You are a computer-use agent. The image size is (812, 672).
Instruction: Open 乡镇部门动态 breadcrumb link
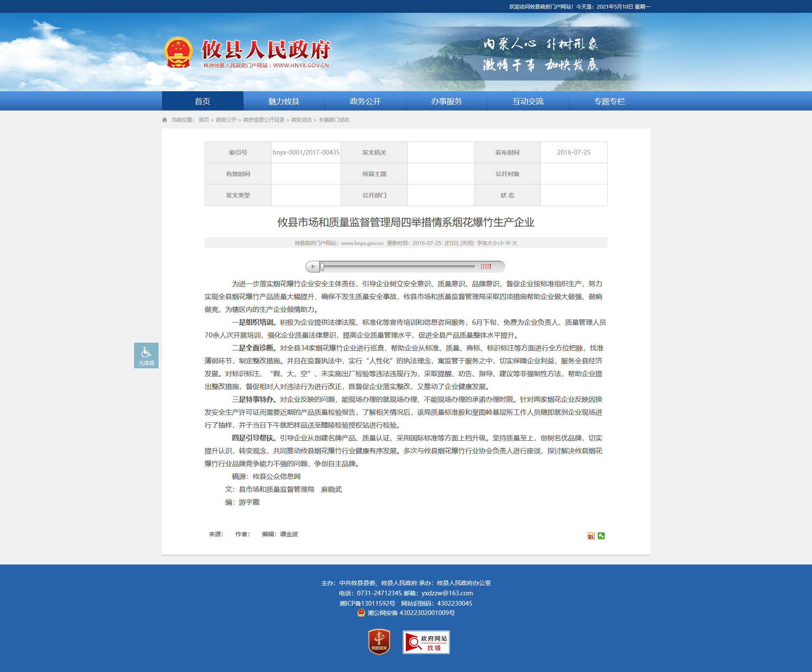tap(334, 120)
